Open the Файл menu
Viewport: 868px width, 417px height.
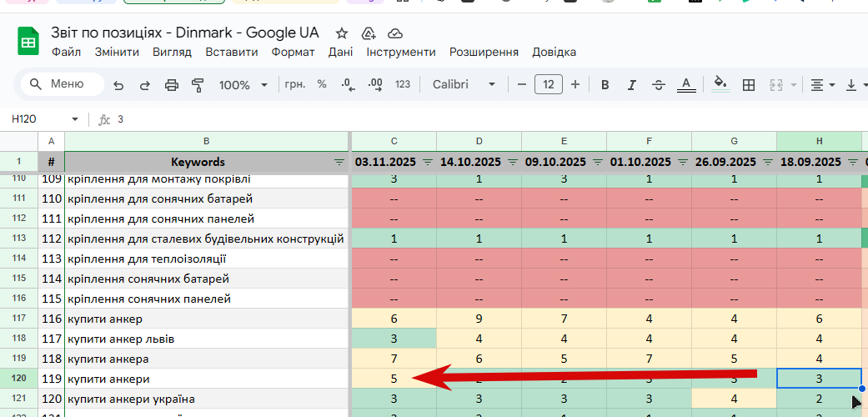click(x=67, y=52)
